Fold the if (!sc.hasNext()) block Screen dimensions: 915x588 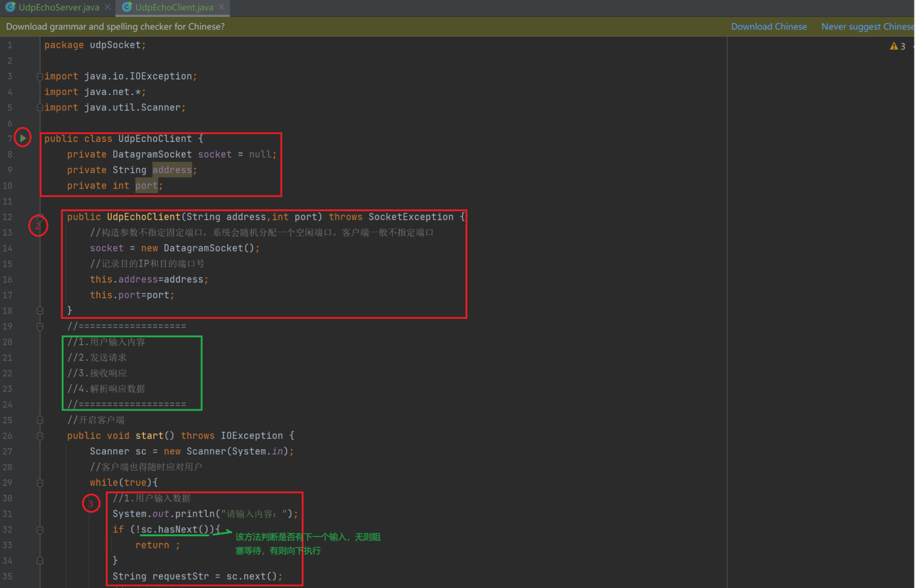40,530
